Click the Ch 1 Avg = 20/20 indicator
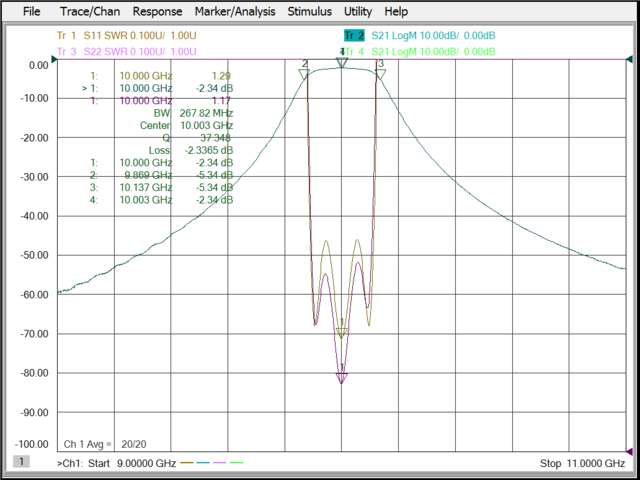The height and width of the screenshot is (480, 640). (105, 444)
